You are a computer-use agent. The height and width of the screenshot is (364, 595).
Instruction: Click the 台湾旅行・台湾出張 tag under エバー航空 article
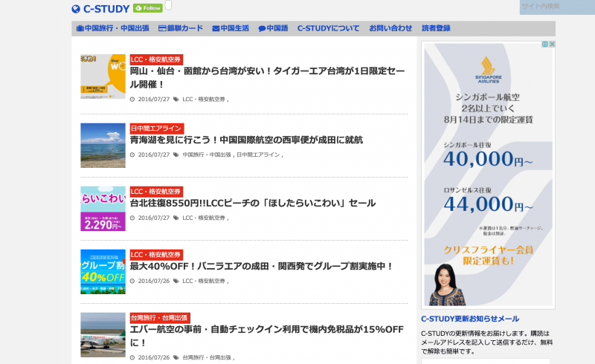(x=207, y=357)
